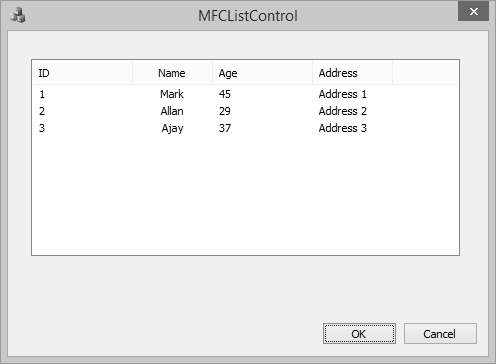496x364 pixels.
Task: Sort by the ID column header
Action: [x=83, y=73]
